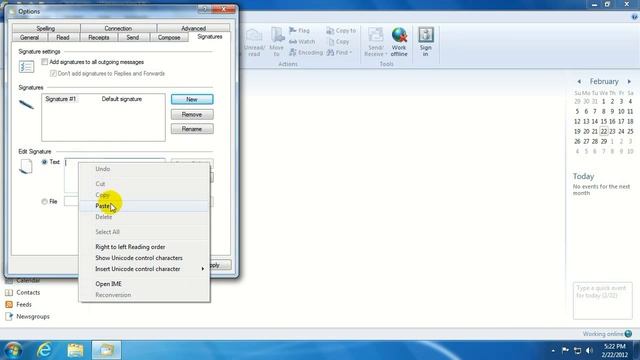This screenshot has width=640, height=360.
Task: Click the Windows Start orb
Action: click(13, 350)
